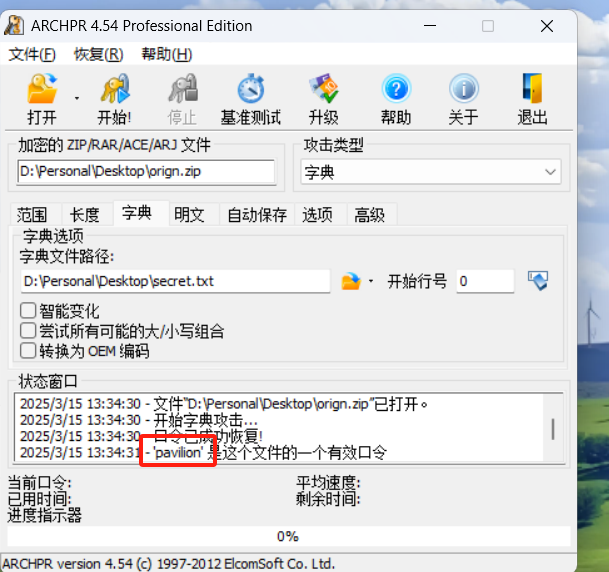Tick 尝试所有可能的大/小写组合 checkbox

click(28, 331)
